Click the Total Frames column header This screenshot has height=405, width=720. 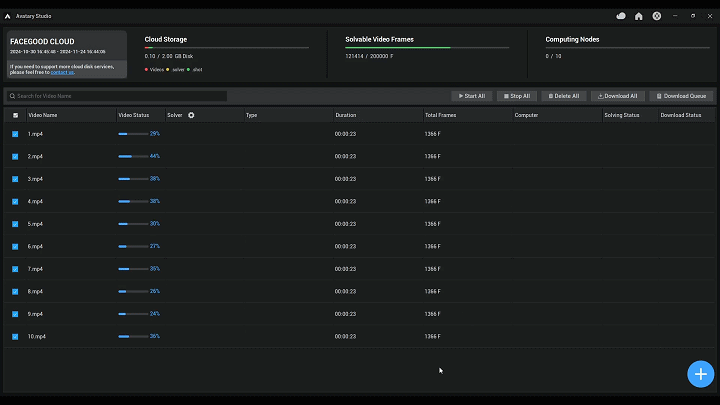pyautogui.click(x=440, y=115)
